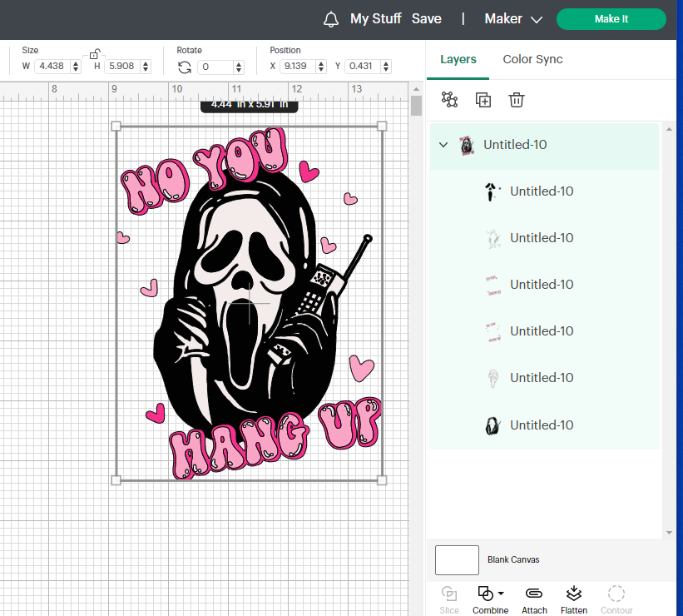The width and height of the screenshot is (683, 616).
Task: Adjust the Position X stepper arrows
Action: pos(321,67)
